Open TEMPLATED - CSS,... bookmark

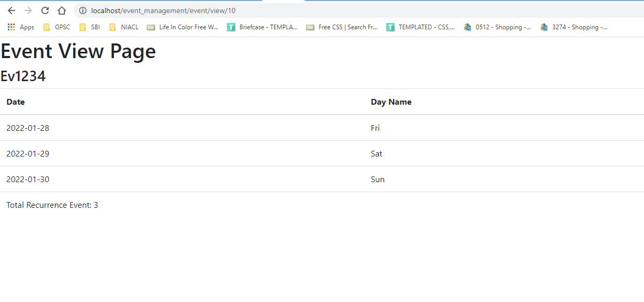(x=421, y=27)
